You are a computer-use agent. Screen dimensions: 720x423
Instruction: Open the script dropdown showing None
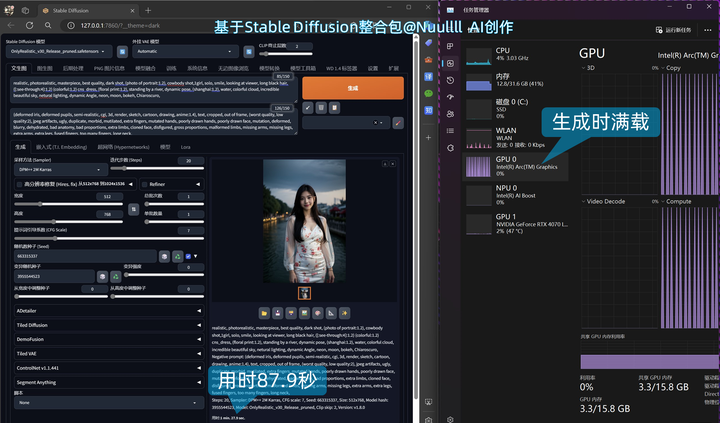[x=109, y=402]
